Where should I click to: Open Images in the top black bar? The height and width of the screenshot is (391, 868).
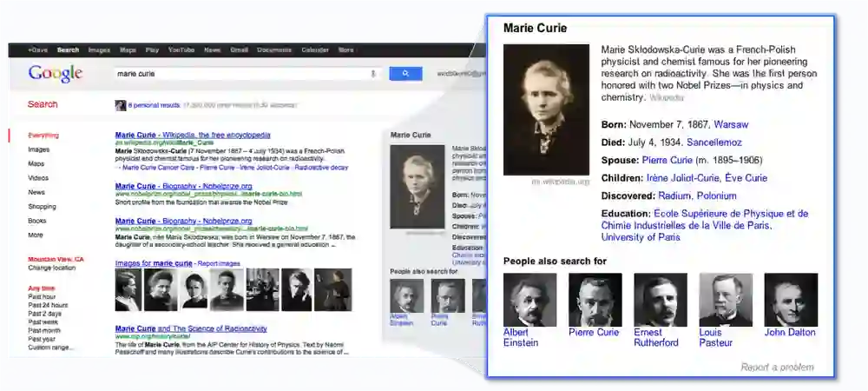99,50
